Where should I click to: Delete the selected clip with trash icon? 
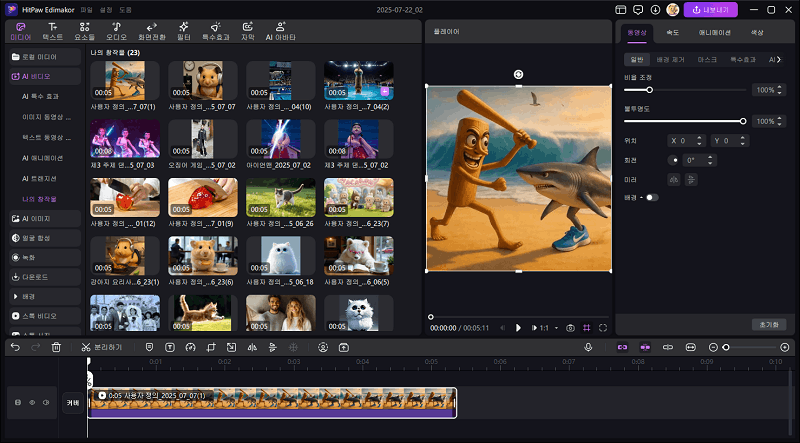[x=56, y=347]
